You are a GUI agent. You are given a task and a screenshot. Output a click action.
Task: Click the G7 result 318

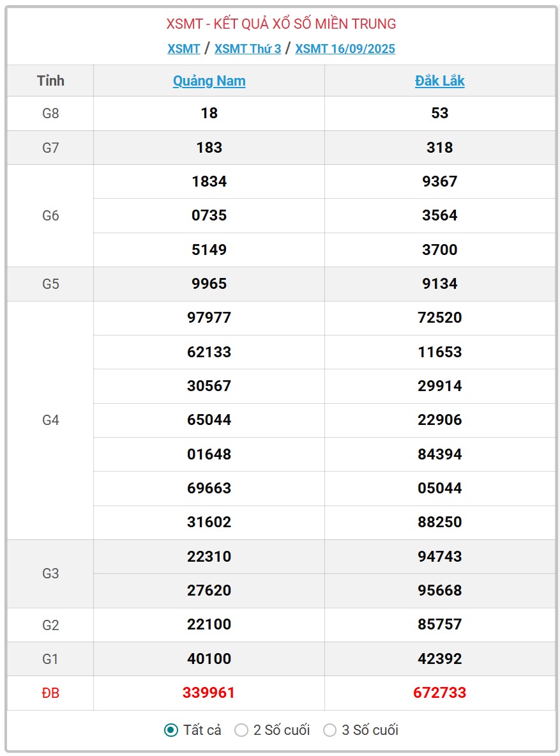click(x=439, y=147)
